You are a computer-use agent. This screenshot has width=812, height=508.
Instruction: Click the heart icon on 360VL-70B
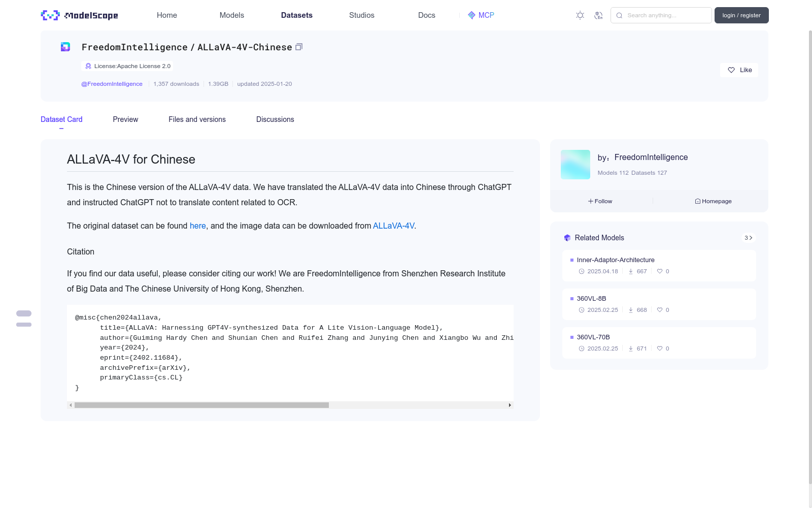(x=660, y=348)
